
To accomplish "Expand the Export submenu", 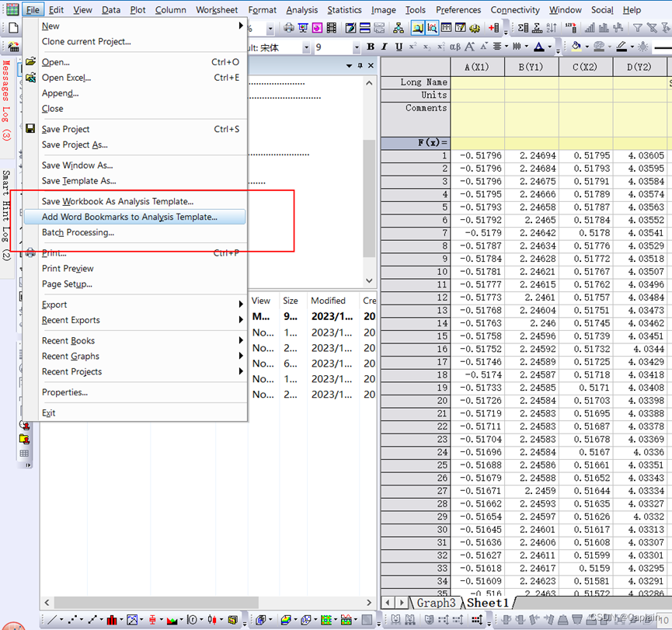I will tap(135, 305).
